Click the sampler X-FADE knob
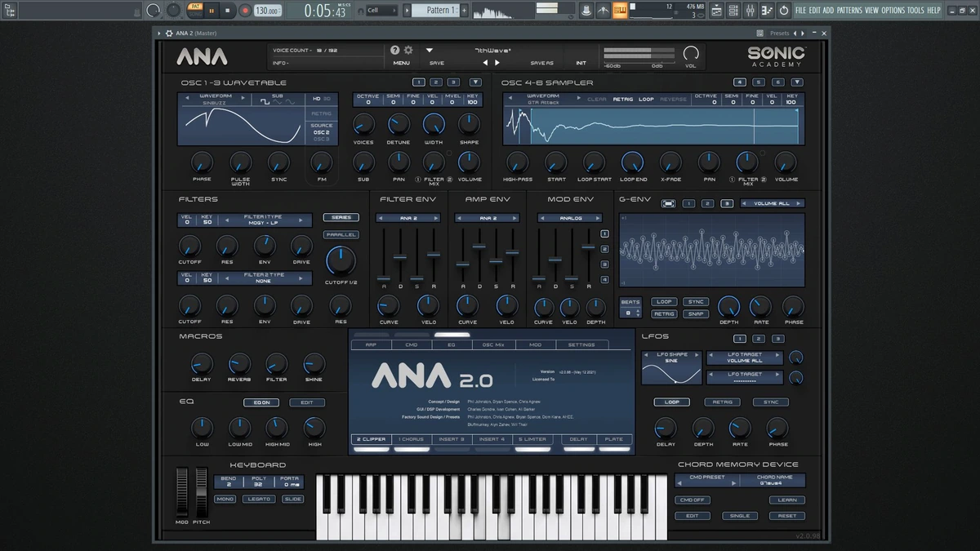980x551 pixels. 670,162
